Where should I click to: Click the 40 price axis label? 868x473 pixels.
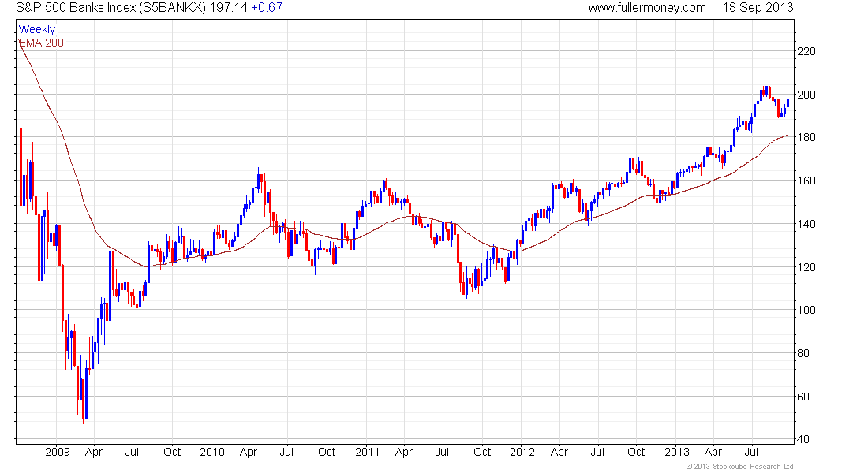[803, 439]
